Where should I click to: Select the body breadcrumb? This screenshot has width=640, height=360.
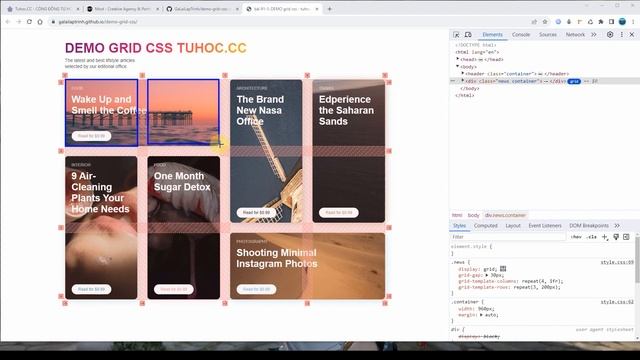473,215
